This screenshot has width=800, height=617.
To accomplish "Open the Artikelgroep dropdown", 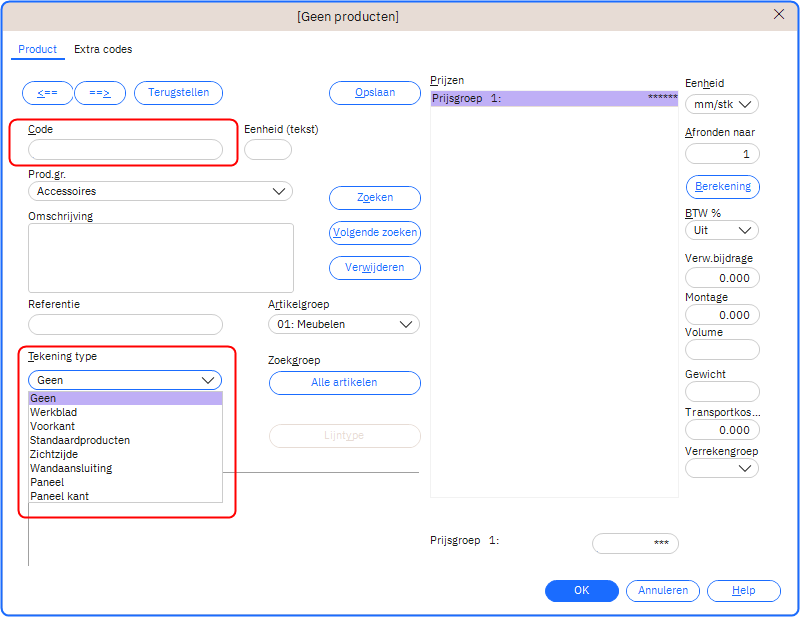I will tap(344, 324).
